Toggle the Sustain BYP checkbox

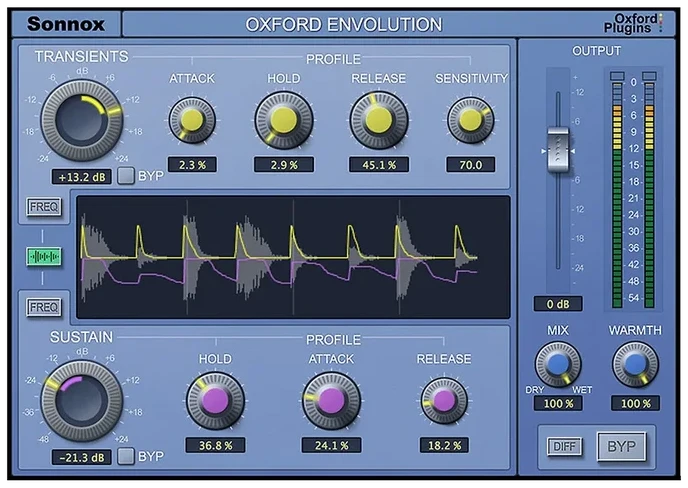pyautogui.click(x=126, y=456)
